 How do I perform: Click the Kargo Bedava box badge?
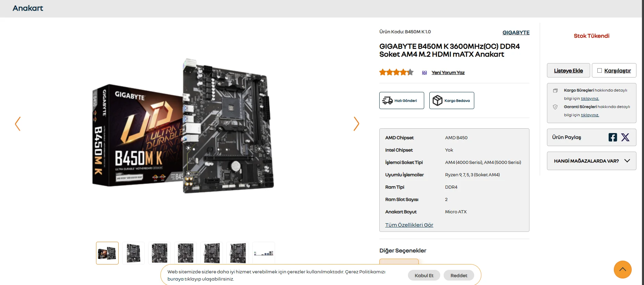[x=452, y=100]
